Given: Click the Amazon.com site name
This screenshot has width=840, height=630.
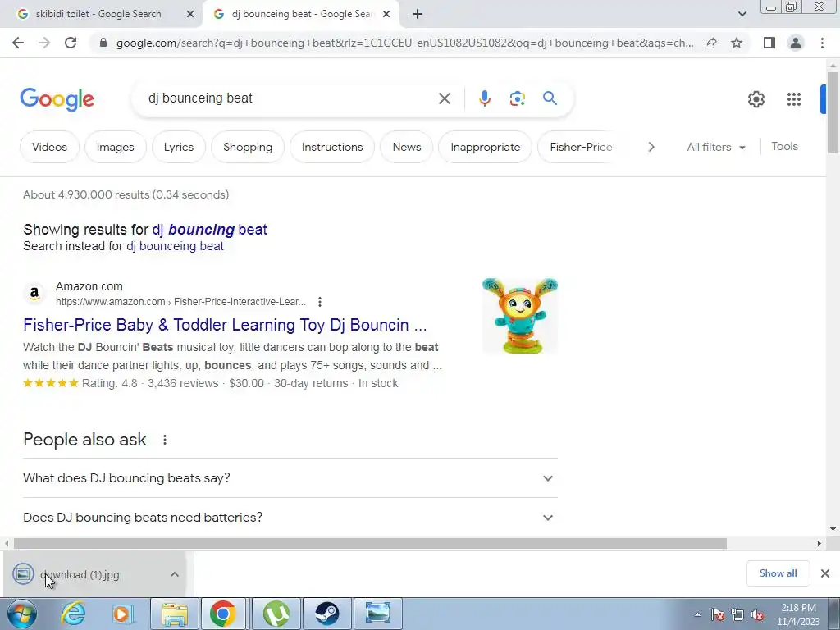Looking at the screenshot, I should [89, 286].
